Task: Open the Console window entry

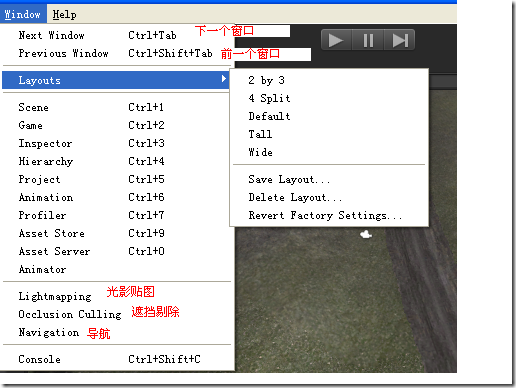Action: 117,359
